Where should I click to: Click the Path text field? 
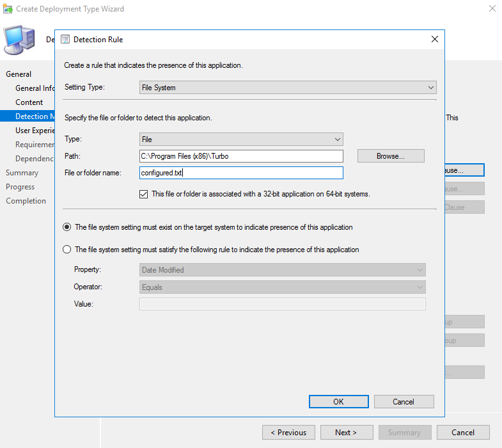(x=241, y=156)
